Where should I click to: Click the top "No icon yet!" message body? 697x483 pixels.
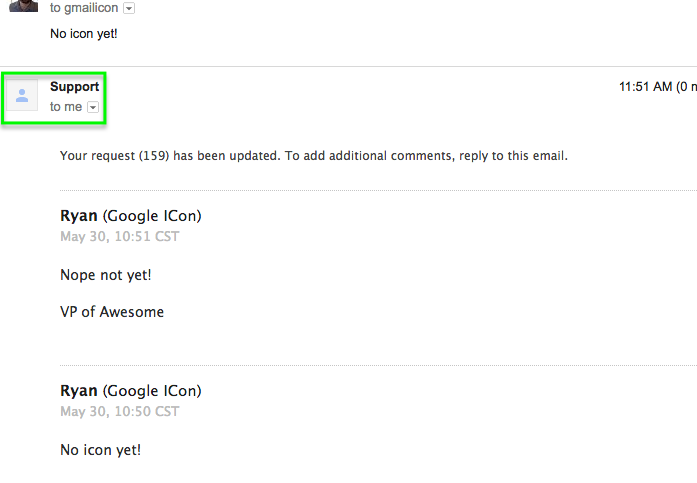pos(84,34)
